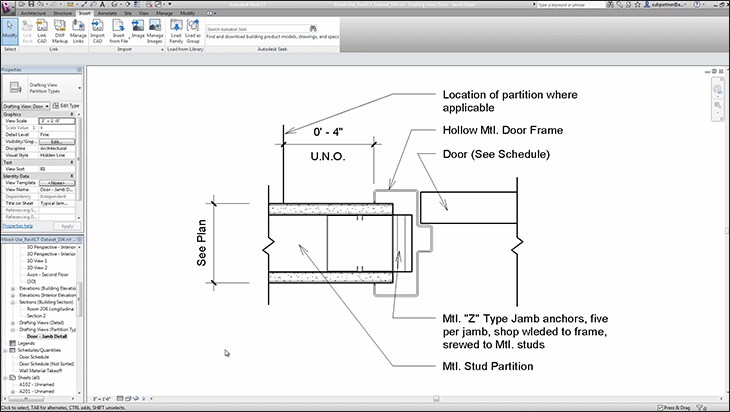This screenshot has height=412, width=730.
Task: Click the Save icon in quick access toolbar
Action: 31,4
